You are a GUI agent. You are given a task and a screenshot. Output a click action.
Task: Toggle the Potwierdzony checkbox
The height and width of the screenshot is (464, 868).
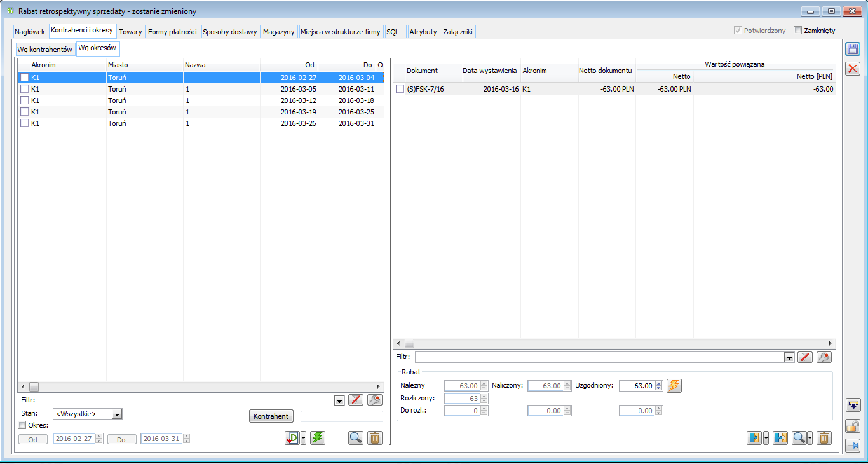pyautogui.click(x=738, y=30)
